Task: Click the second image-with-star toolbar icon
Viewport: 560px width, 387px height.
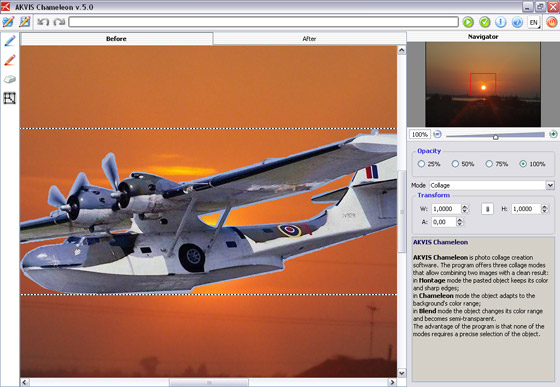Action: point(25,22)
